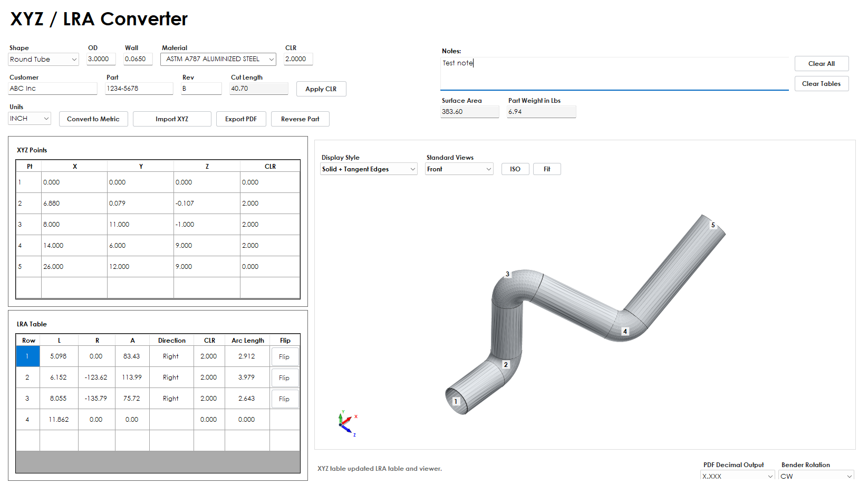The width and height of the screenshot is (868, 494).
Task: Click the Part Weight in Lbs field
Action: click(x=542, y=112)
